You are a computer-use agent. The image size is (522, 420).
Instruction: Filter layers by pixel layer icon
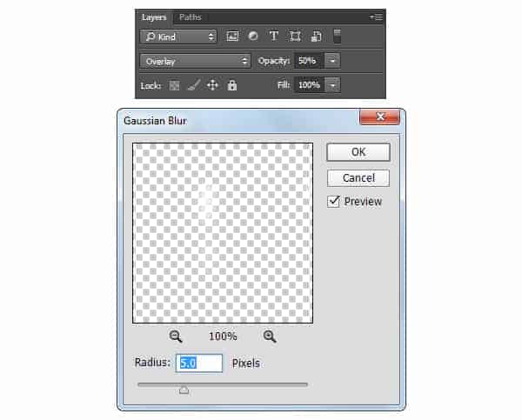coord(232,36)
